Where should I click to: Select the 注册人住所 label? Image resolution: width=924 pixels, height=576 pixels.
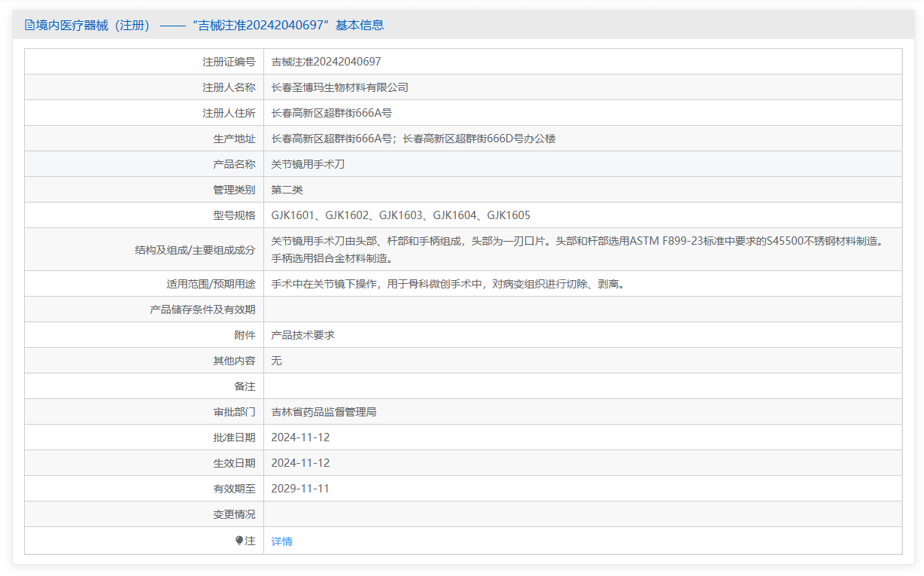coord(229,113)
